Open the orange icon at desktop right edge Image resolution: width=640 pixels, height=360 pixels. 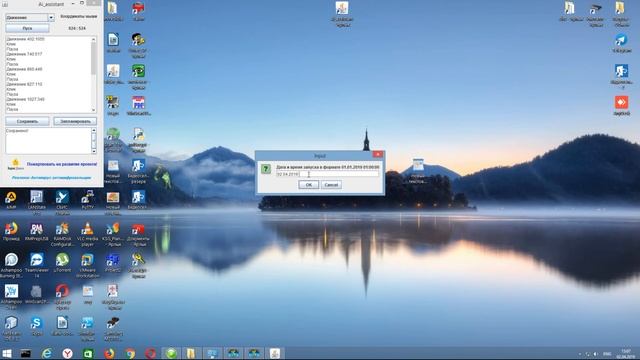621,105
